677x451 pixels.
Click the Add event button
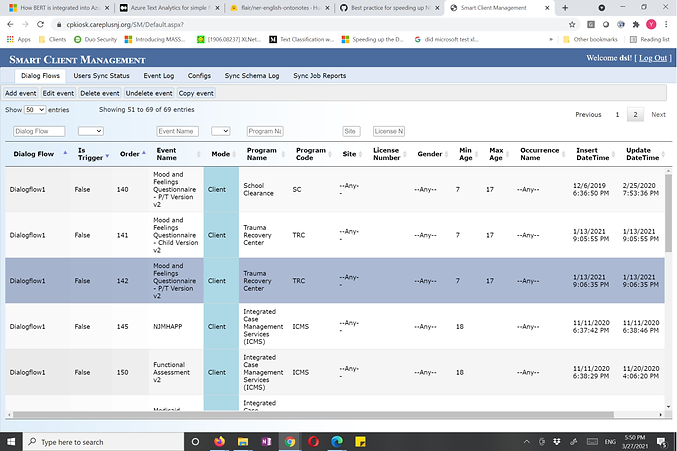[x=20, y=93]
